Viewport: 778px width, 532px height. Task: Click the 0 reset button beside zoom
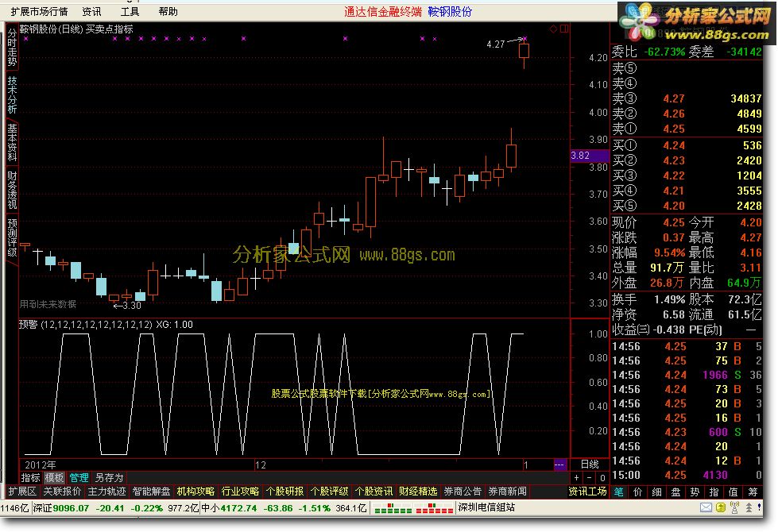[x=602, y=478]
